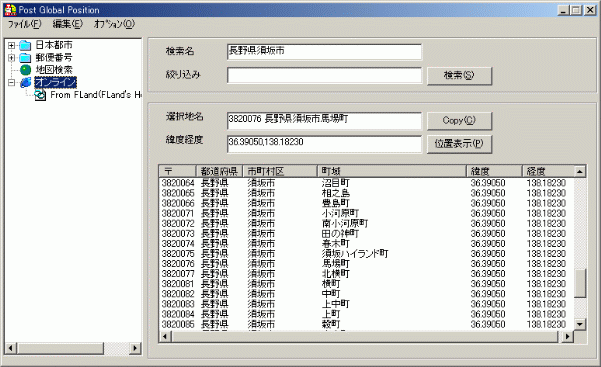Screen dimensions: 601x367
Task: Click the 検索(S) search button
Action: (x=459, y=76)
